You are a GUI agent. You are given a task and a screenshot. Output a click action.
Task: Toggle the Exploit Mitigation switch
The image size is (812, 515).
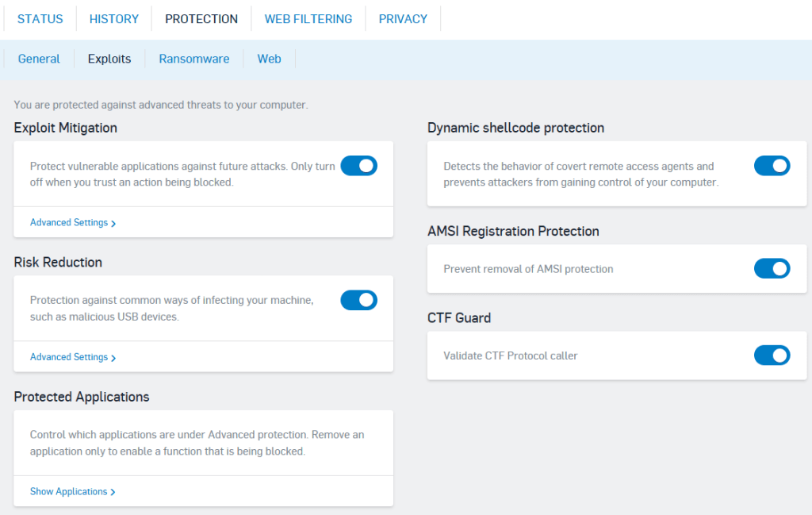coord(358,166)
